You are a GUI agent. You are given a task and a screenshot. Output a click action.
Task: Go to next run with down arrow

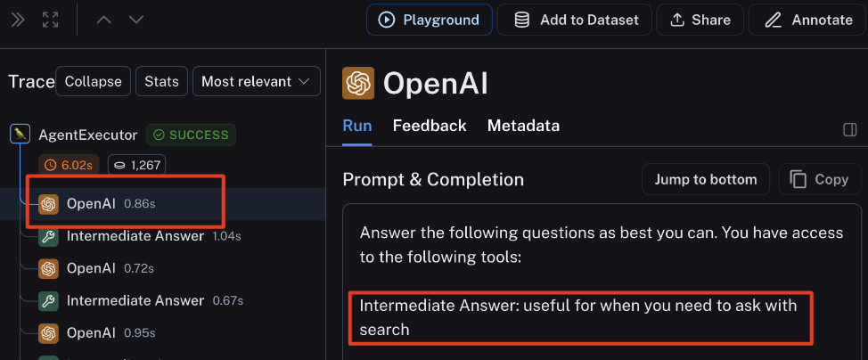coord(136,20)
